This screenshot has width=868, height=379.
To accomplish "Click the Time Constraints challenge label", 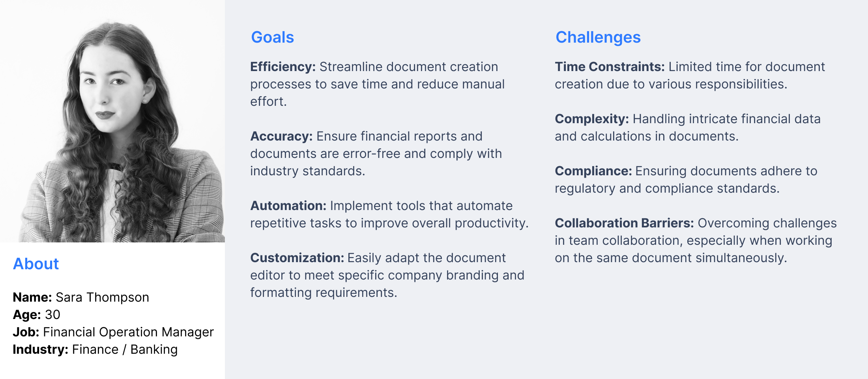I will (610, 67).
